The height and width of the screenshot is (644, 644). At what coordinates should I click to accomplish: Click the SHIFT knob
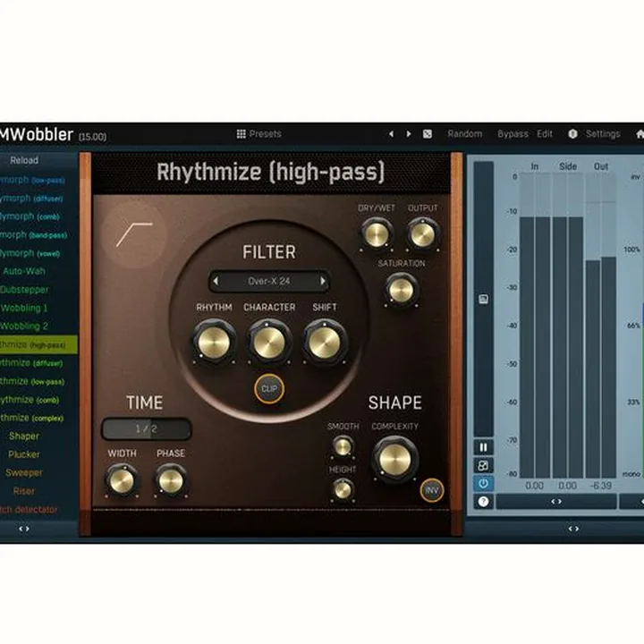click(x=325, y=343)
